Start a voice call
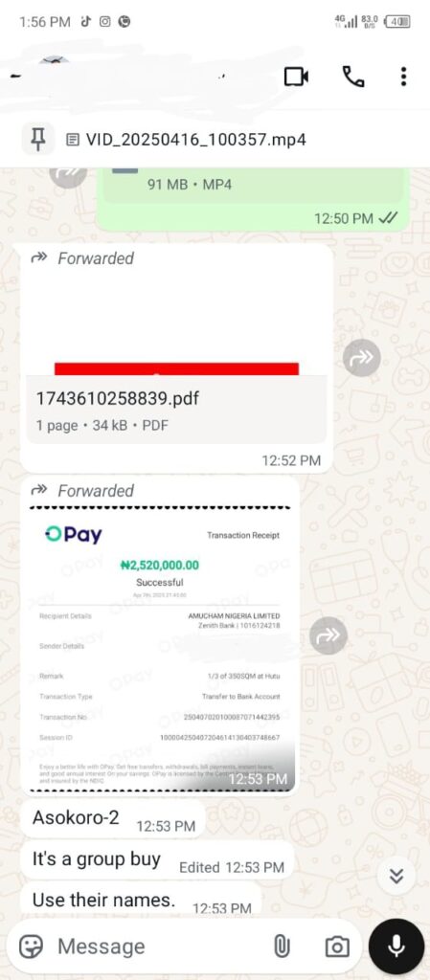 353,77
